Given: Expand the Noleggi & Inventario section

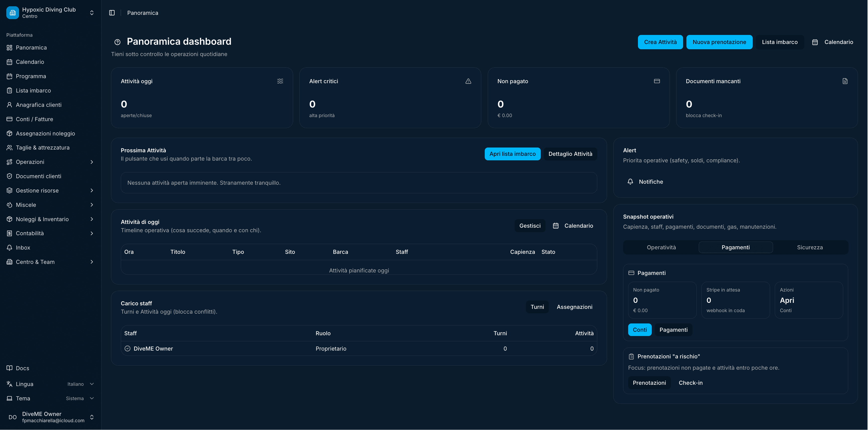Looking at the screenshot, I should 50,219.
